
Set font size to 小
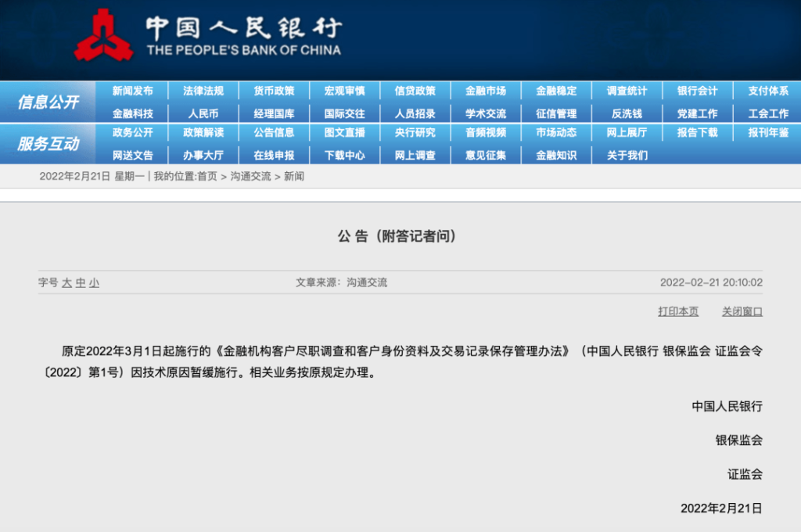[94, 283]
